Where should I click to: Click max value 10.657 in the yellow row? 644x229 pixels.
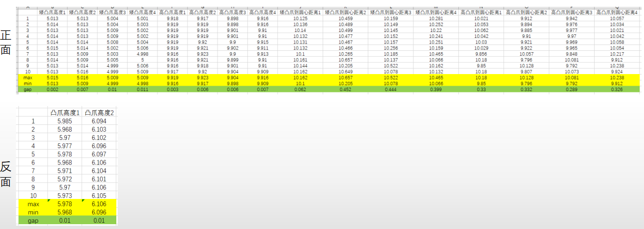coord(345,77)
